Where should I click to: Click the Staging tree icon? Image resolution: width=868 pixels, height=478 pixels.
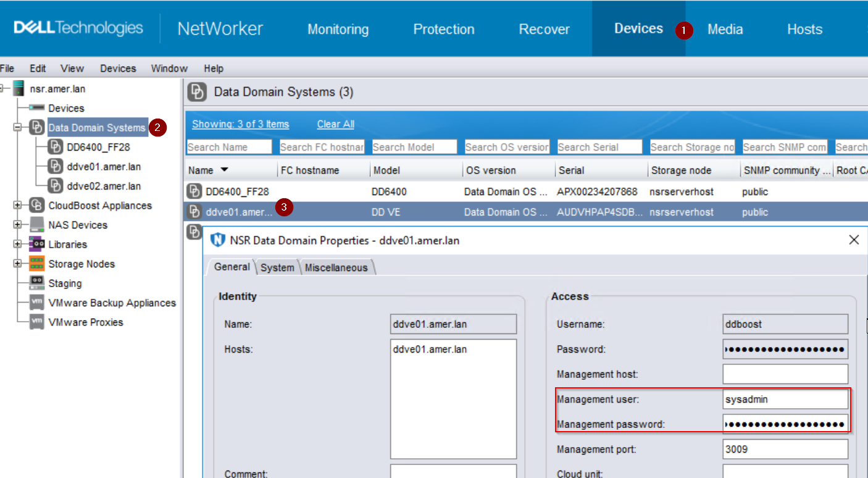(37, 283)
